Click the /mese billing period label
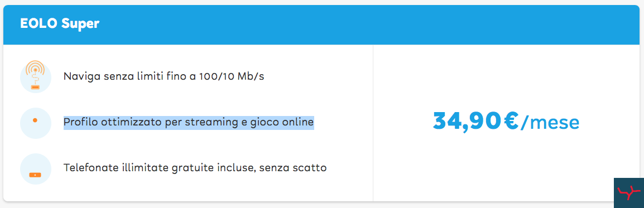This screenshot has width=644, height=208. point(550,123)
